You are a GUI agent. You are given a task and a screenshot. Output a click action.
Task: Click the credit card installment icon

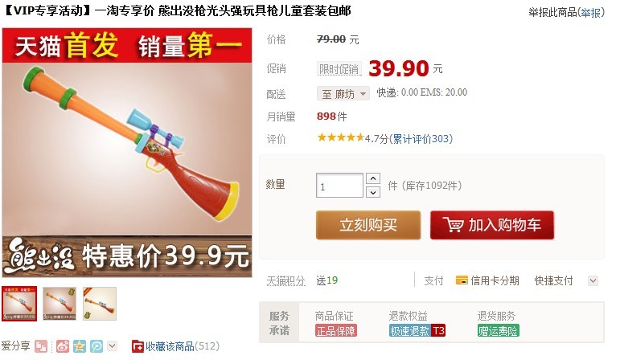click(x=462, y=280)
